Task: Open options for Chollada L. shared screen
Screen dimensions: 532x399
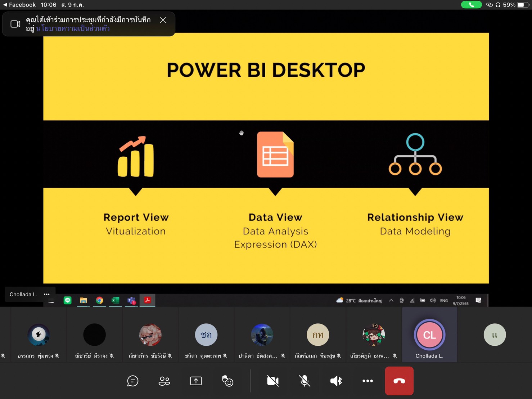Action: coord(47,294)
